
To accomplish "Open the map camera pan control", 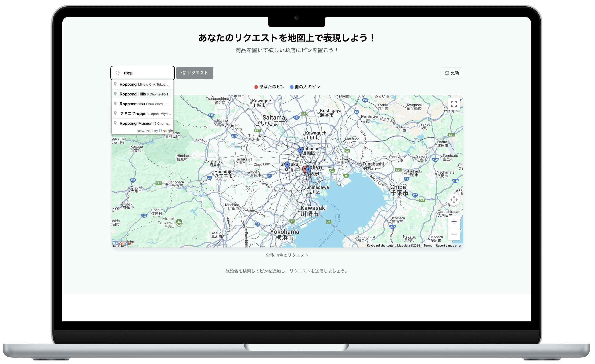I will pos(454,200).
